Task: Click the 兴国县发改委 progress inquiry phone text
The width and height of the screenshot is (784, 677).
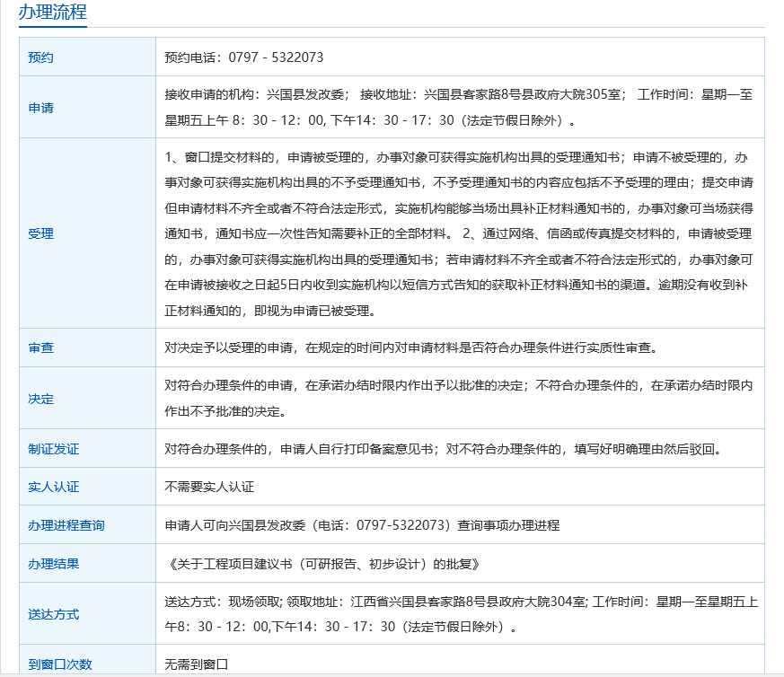Action: point(362,525)
